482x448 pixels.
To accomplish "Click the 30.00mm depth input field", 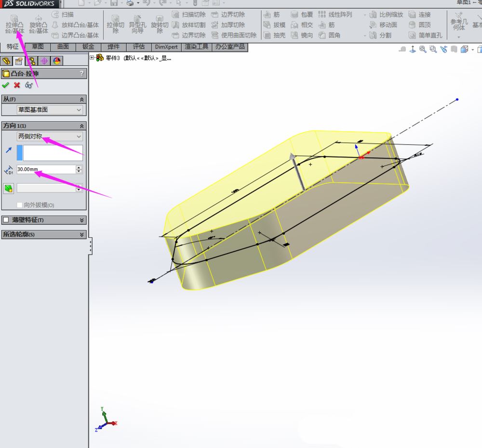I will pyautogui.click(x=45, y=169).
